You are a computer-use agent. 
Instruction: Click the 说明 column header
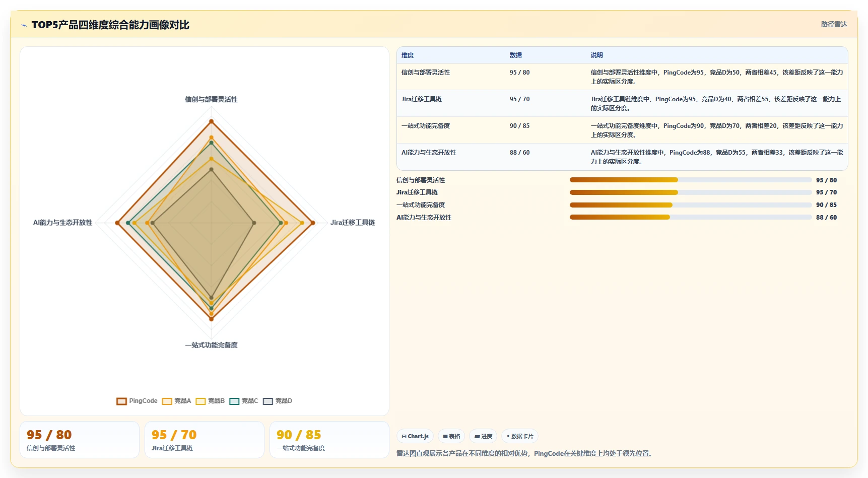[596, 55]
